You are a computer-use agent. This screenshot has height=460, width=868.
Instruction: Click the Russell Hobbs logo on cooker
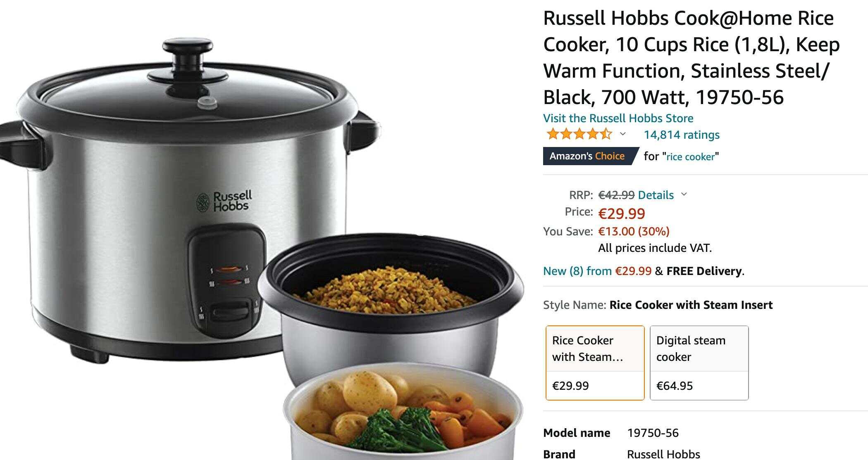pyautogui.click(x=224, y=202)
